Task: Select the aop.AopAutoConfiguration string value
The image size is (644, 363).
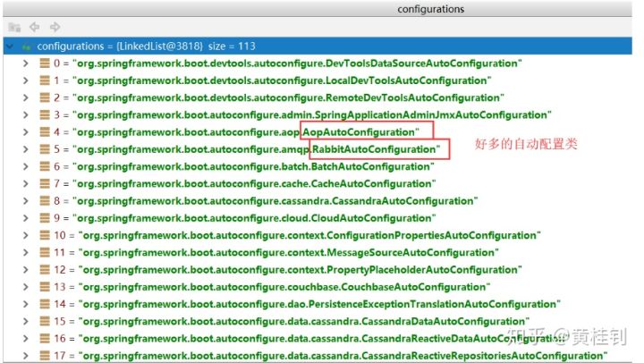Action: pyautogui.click(x=246, y=132)
